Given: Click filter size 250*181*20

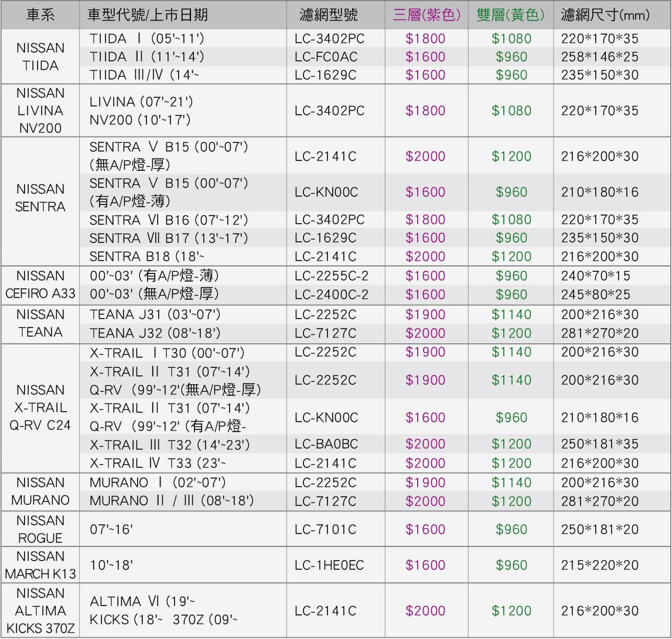Looking at the screenshot, I should click(599, 529).
